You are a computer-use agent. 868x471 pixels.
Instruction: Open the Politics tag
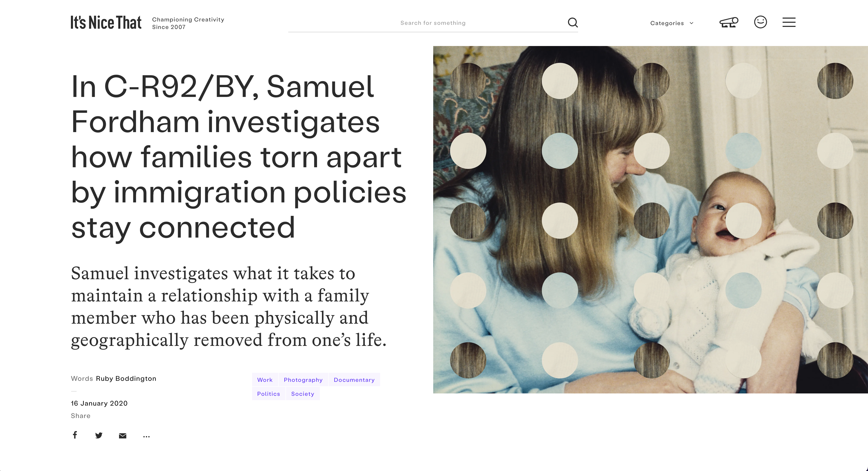[x=268, y=394]
